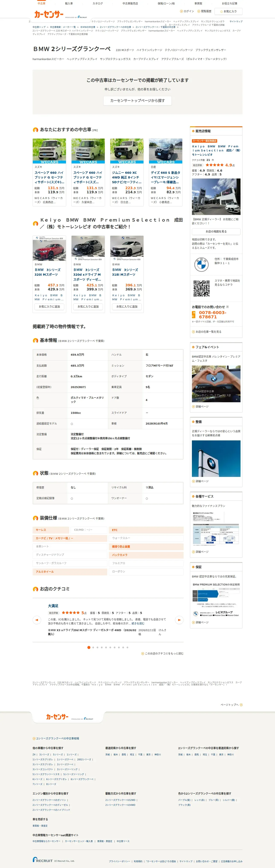
Task: Show the previous review with the left arrow
Action: point(37,620)
